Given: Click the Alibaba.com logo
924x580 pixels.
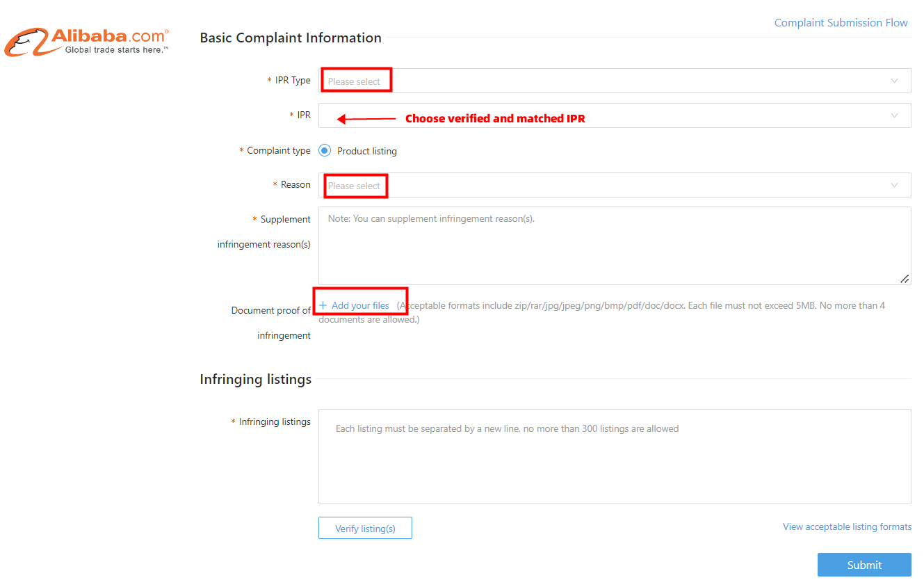Looking at the screenshot, I should [86, 42].
